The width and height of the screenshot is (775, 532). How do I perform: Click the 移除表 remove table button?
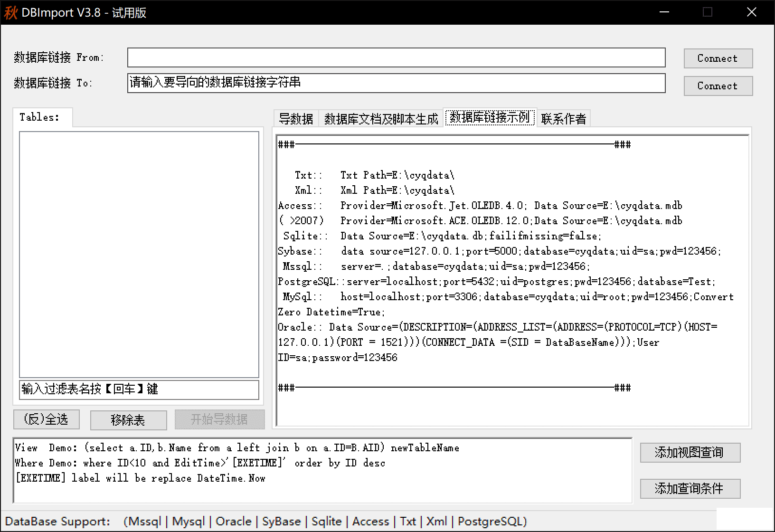pos(128,420)
